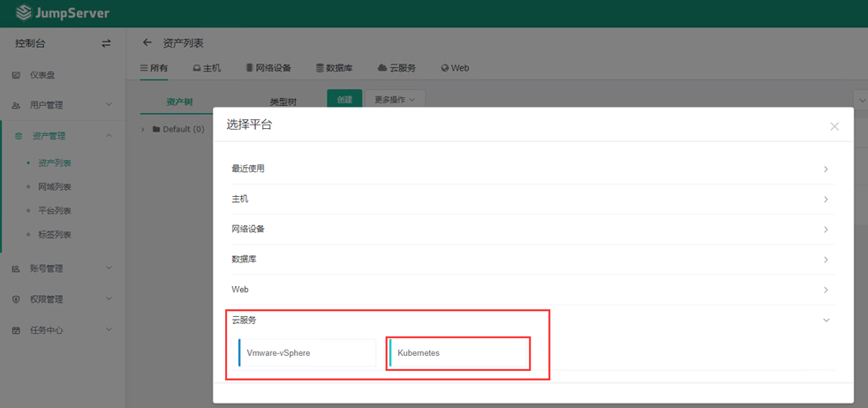Click the JumpServer logo
Screen dimensions: 868x408
tap(63, 13)
